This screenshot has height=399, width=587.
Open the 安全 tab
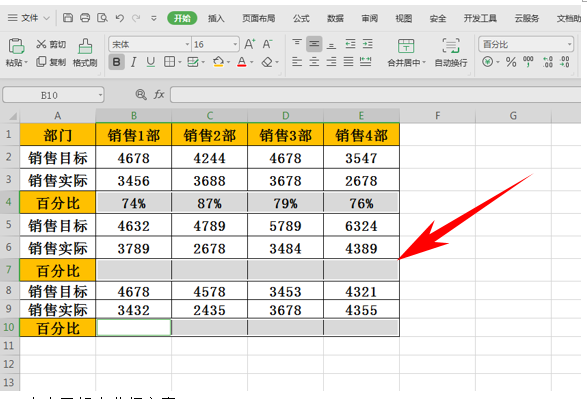[x=438, y=18]
